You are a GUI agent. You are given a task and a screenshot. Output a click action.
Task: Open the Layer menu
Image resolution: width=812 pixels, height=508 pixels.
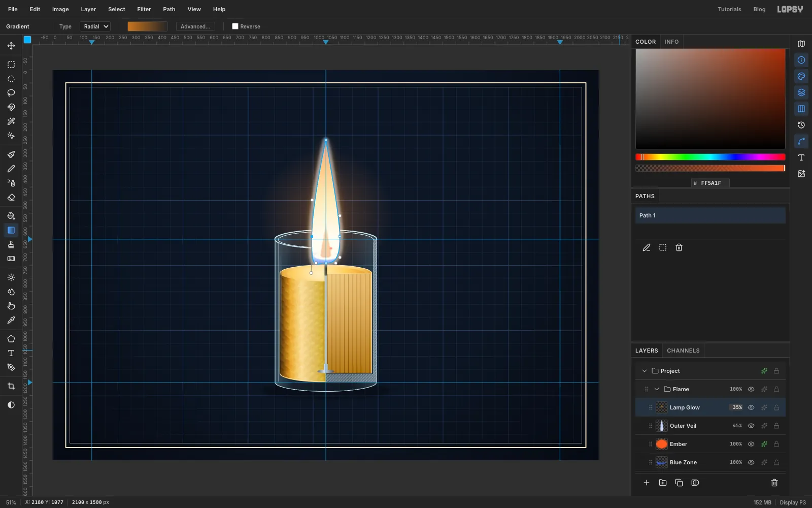tap(88, 9)
